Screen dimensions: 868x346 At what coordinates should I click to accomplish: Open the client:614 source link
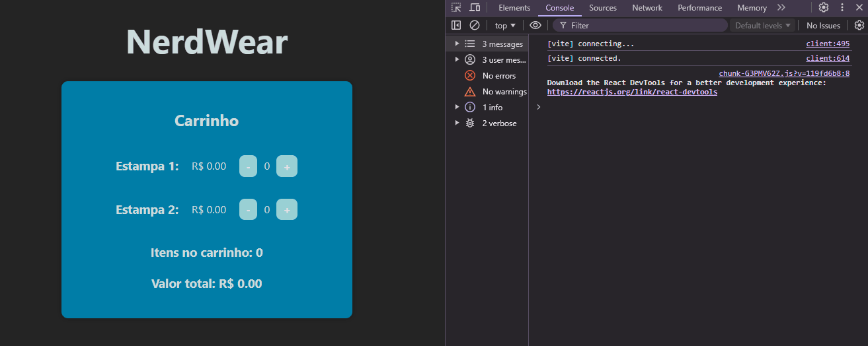[x=828, y=58]
